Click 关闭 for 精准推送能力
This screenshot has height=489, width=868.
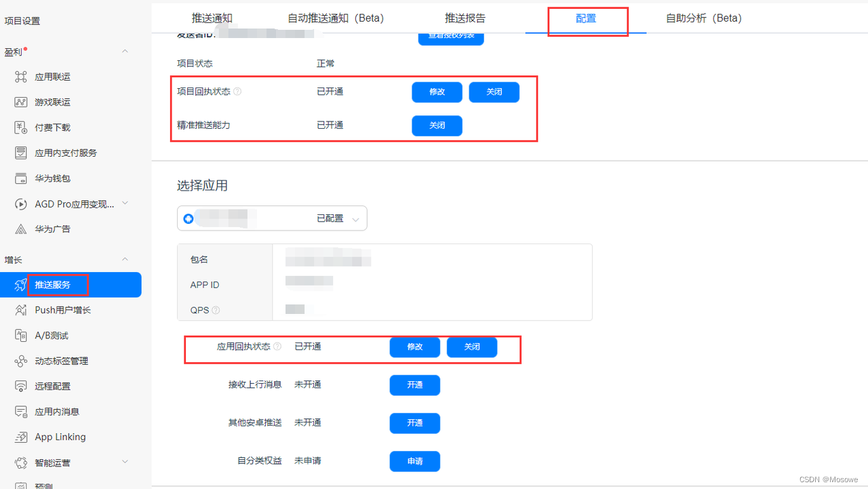[437, 125]
